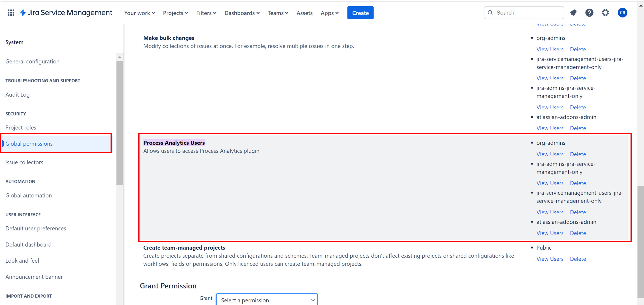644x305 pixels.
Task: Expand the Dashboards menu
Action: (242, 13)
